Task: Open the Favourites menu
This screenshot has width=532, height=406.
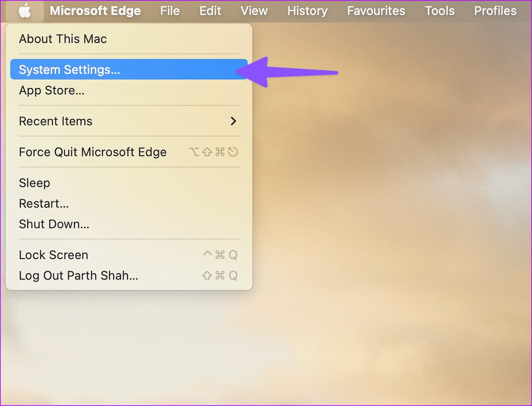Action: (x=376, y=11)
